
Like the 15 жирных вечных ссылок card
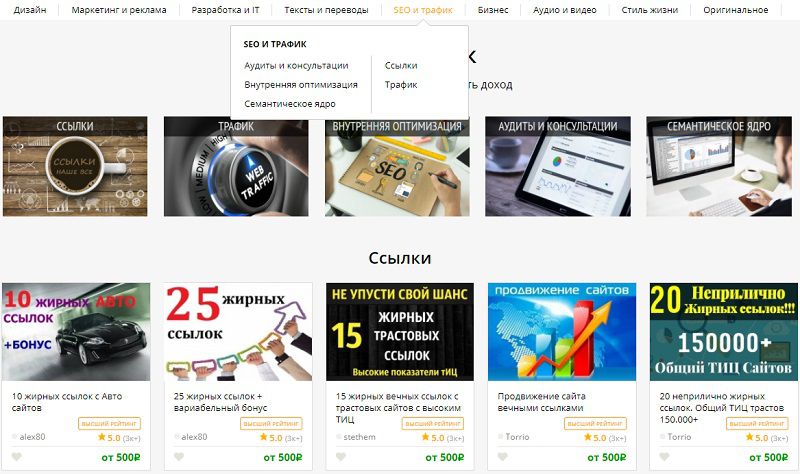pos(341,457)
